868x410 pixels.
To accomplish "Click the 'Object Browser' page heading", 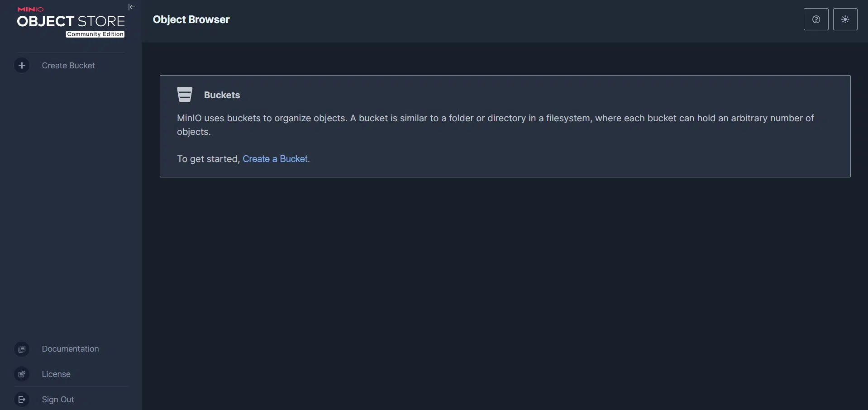I will tap(191, 19).
